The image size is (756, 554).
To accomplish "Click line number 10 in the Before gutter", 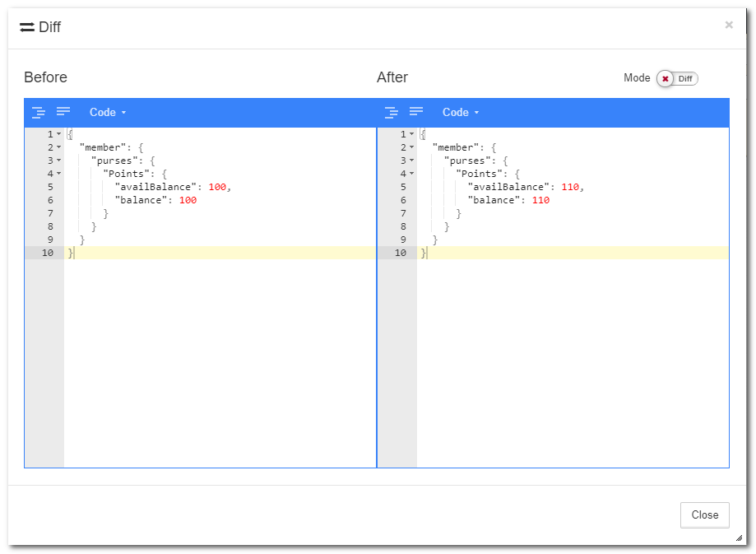I will pyautogui.click(x=47, y=253).
